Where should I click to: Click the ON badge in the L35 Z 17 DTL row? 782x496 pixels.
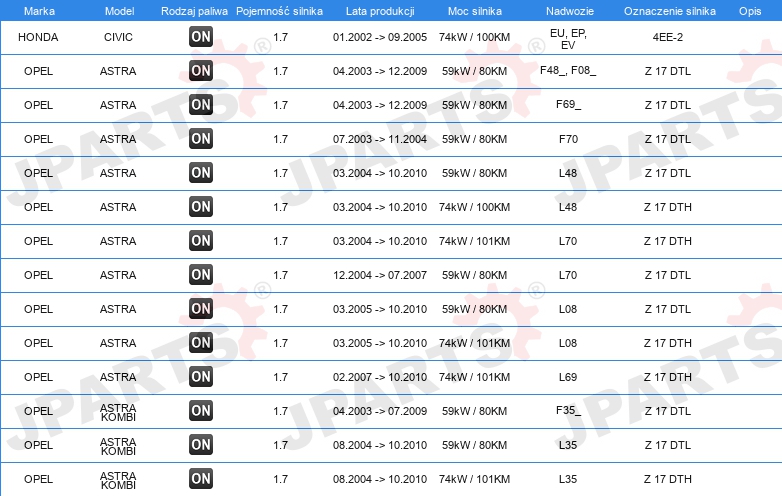point(201,444)
